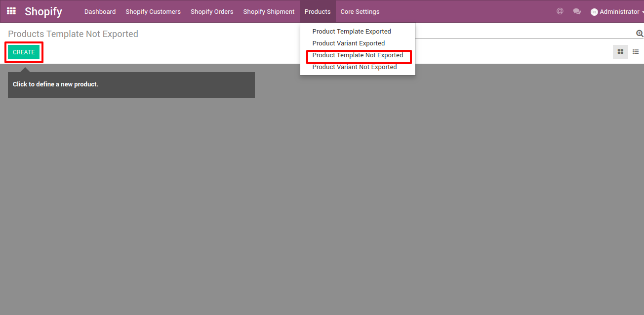Viewport: 644px width, 315px height.
Task: Open Shopify Customers menu
Action: click(153, 11)
